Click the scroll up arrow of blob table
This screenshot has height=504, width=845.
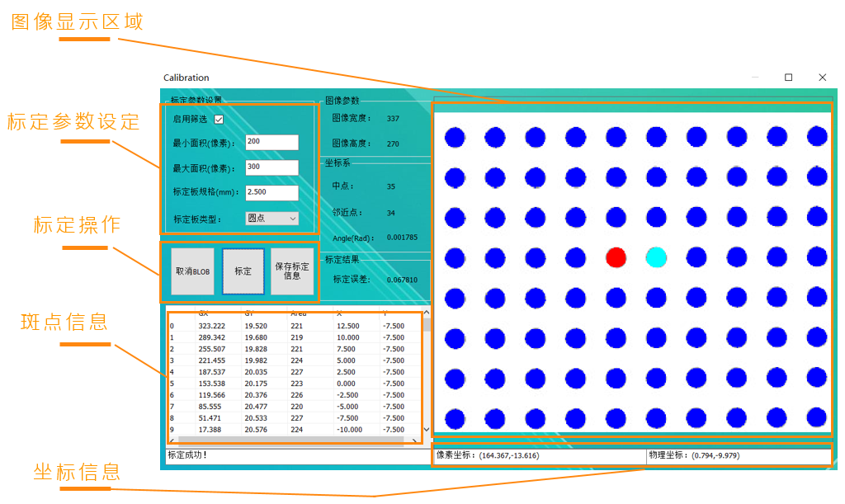pos(426,313)
